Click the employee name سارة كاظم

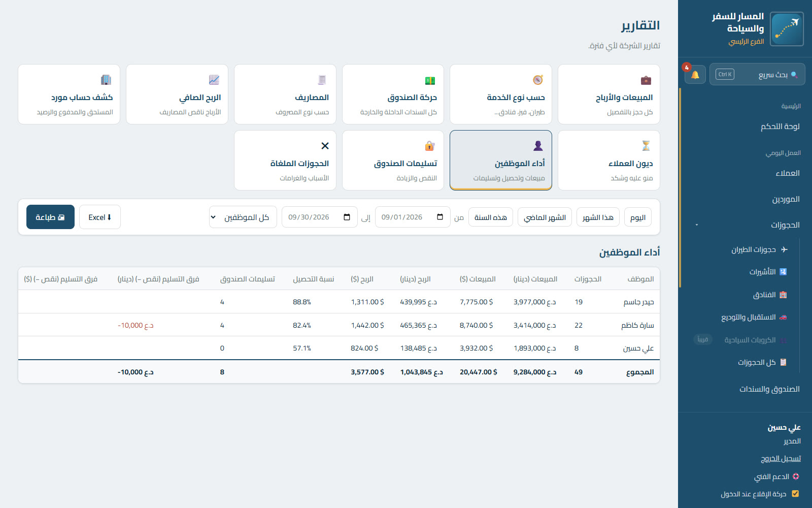point(637,325)
